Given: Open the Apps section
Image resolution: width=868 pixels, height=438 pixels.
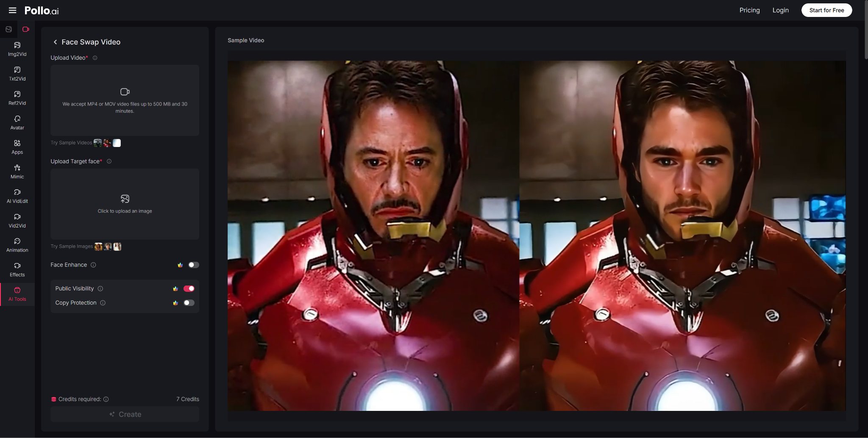Looking at the screenshot, I should tap(17, 147).
